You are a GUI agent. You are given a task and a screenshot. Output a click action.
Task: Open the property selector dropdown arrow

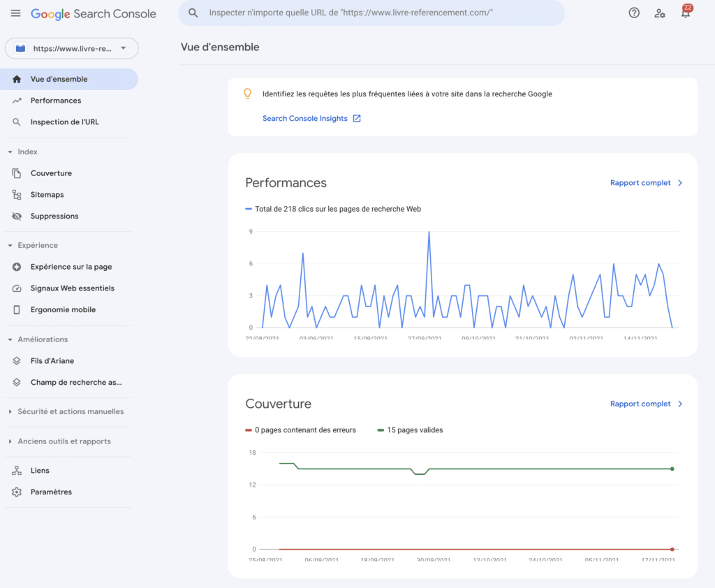[123, 48]
